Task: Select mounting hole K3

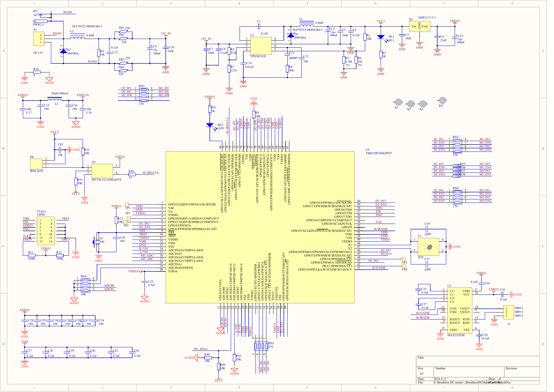Action: (423, 104)
